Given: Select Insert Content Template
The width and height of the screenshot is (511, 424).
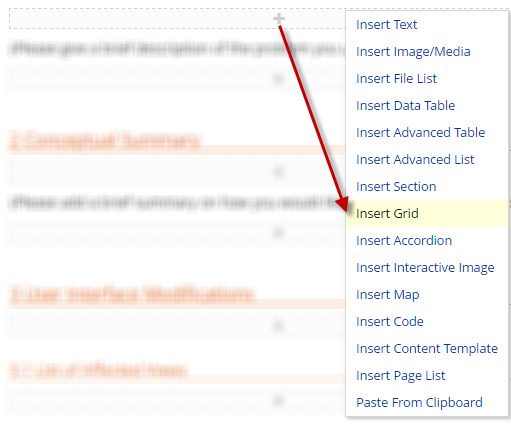Looking at the screenshot, I should 427,349.
